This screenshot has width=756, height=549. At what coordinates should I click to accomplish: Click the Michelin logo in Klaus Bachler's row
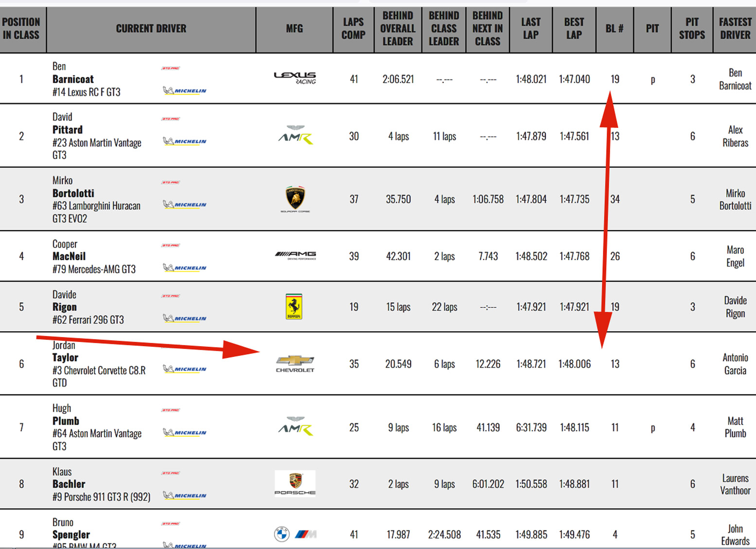(185, 496)
